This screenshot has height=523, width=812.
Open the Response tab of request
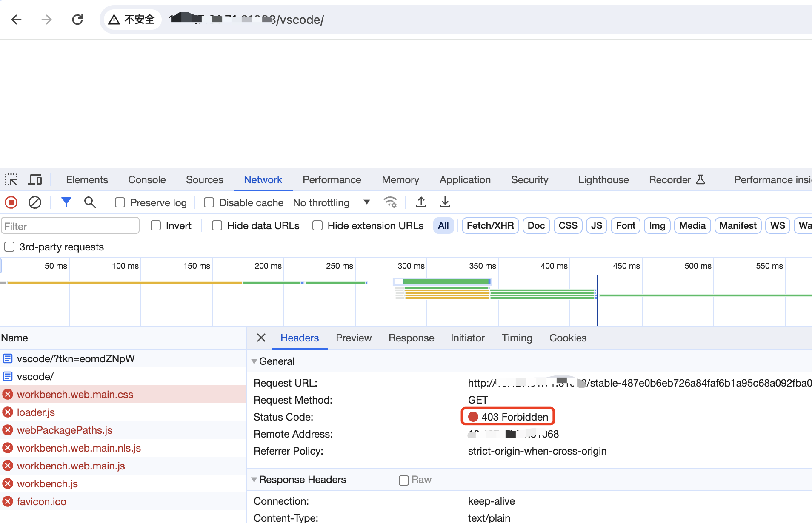click(x=411, y=338)
